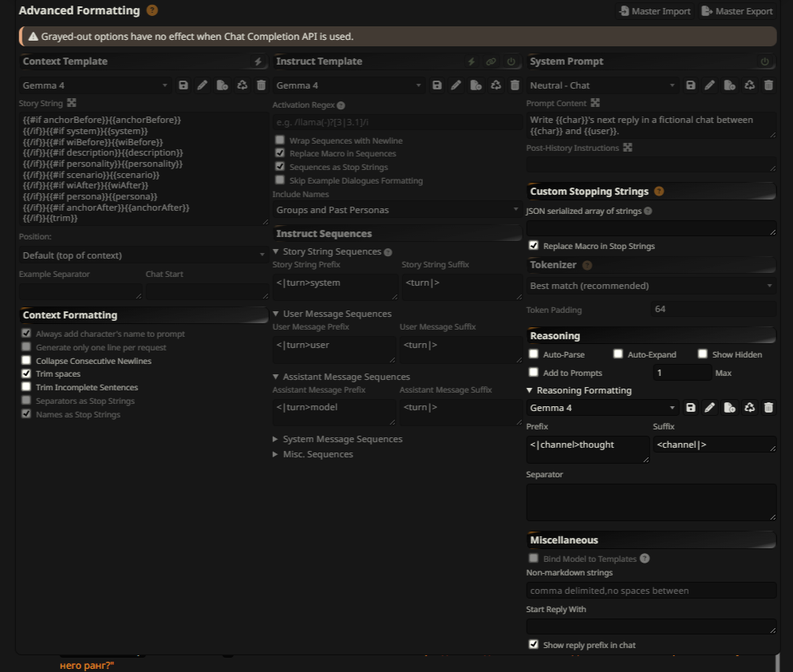This screenshot has height=672, width=793.
Task: Save the Context Template preset
Action: [183, 85]
